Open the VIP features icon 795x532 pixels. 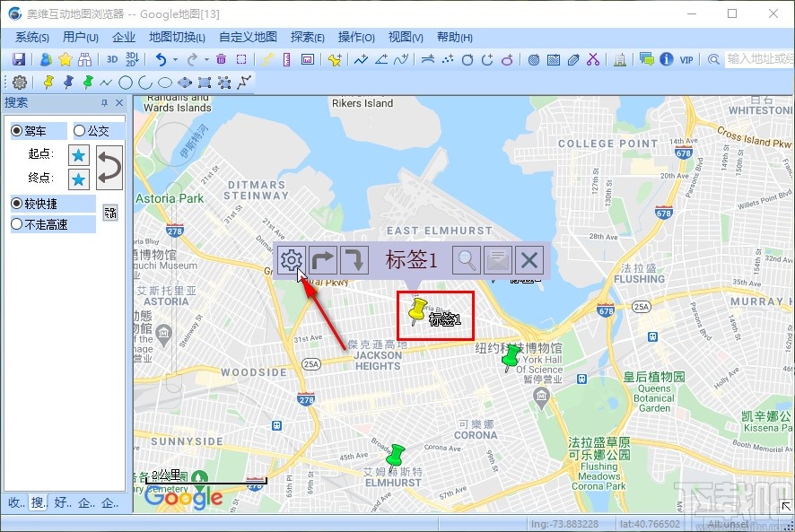[x=688, y=59]
